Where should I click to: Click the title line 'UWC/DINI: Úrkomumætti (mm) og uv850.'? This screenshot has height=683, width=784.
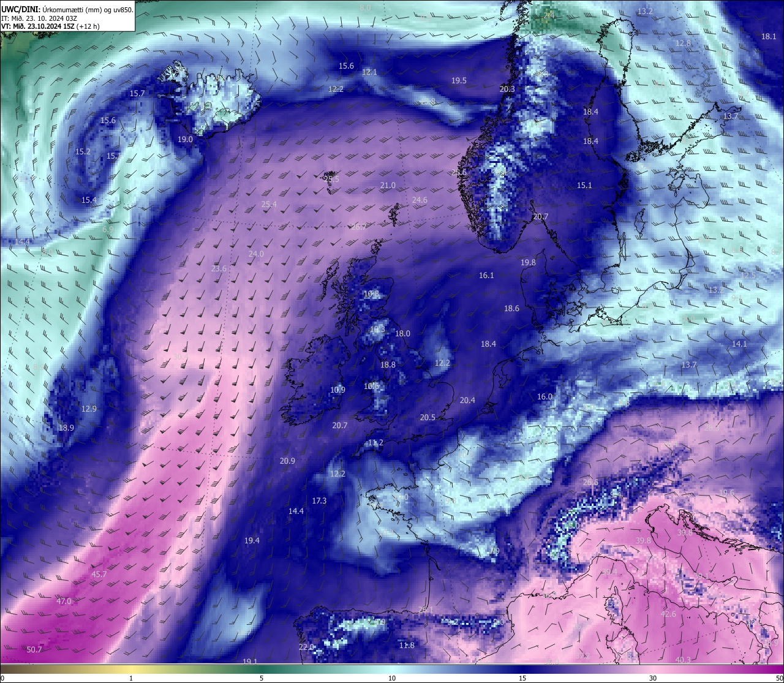(x=67, y=9)
